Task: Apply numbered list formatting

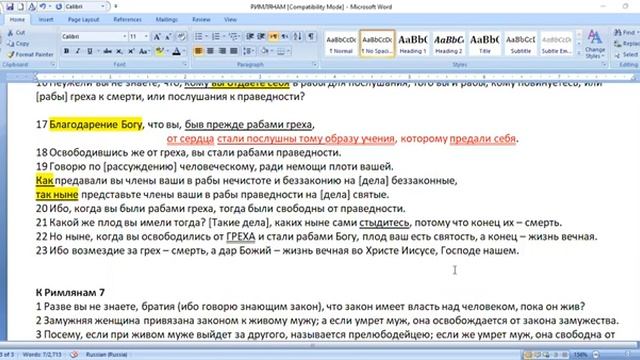Action: pos(216,37)
